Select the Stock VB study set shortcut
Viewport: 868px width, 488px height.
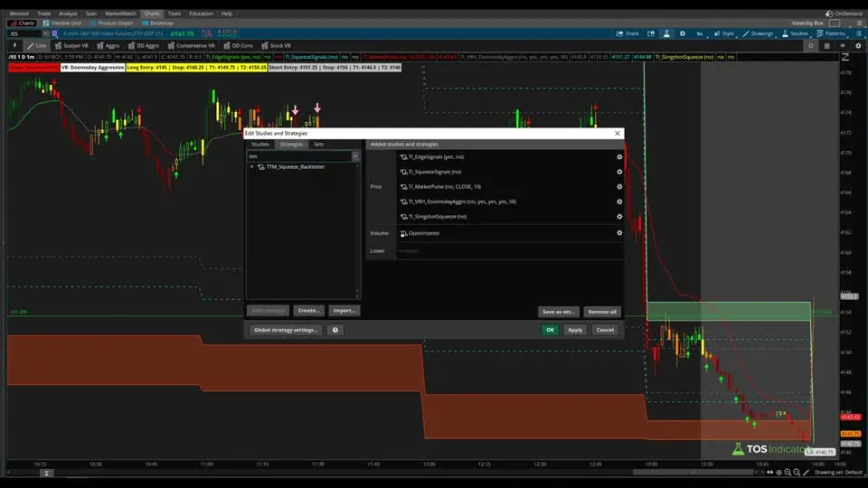[277, 46]
